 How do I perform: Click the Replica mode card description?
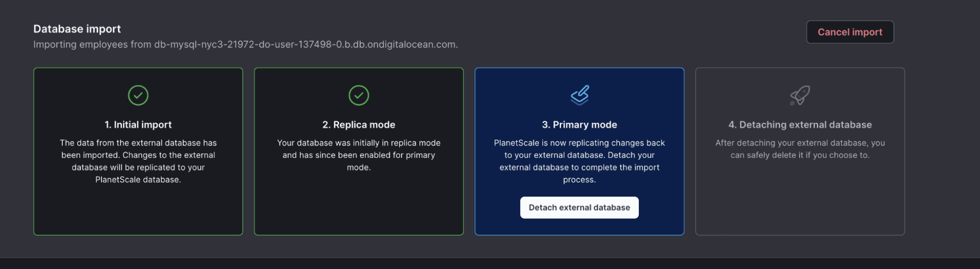(359, 155)
